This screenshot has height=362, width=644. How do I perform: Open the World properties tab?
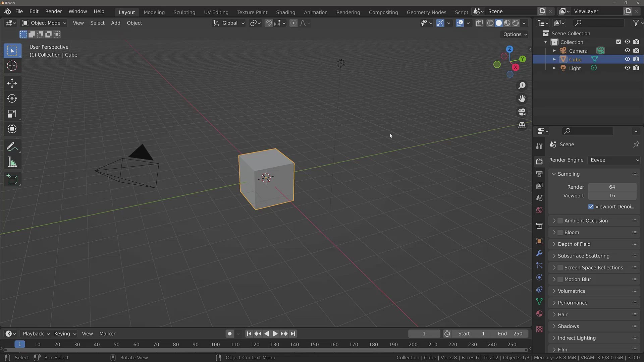click(539, 210)
